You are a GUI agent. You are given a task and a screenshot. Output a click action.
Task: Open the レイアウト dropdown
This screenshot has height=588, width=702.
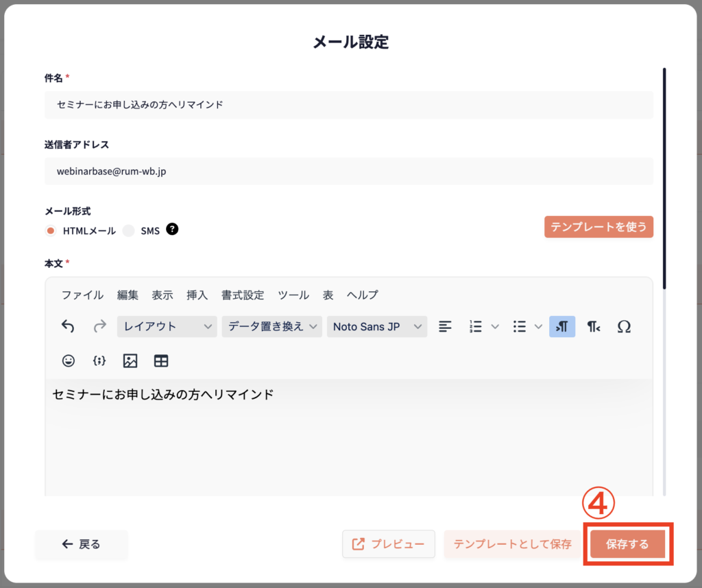[167, 327]
